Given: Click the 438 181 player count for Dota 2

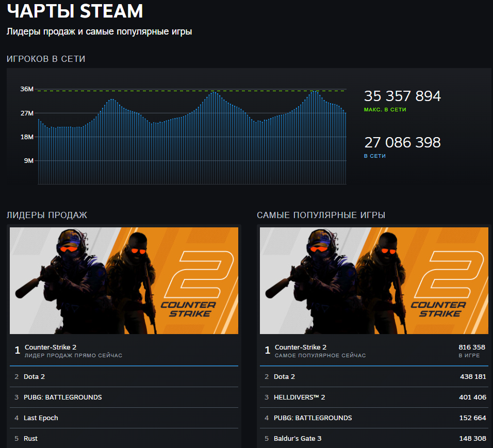Looking at the screenshot, I should [x=473, y=377].
